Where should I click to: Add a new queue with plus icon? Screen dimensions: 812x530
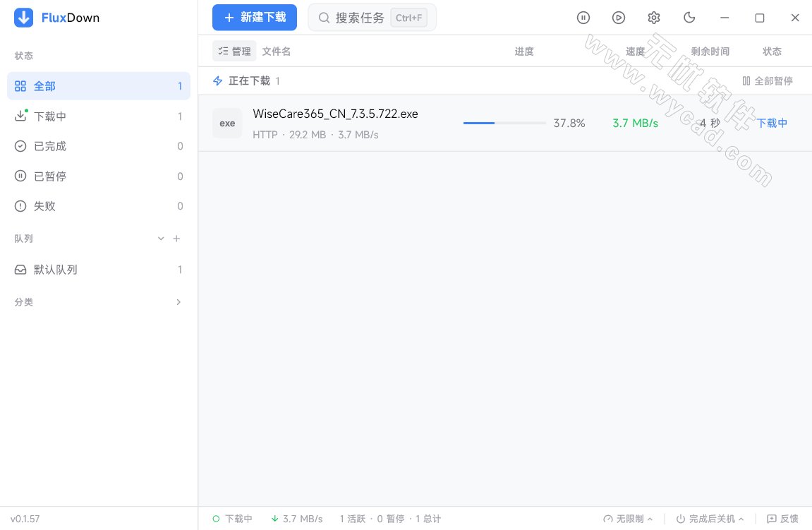176,239
